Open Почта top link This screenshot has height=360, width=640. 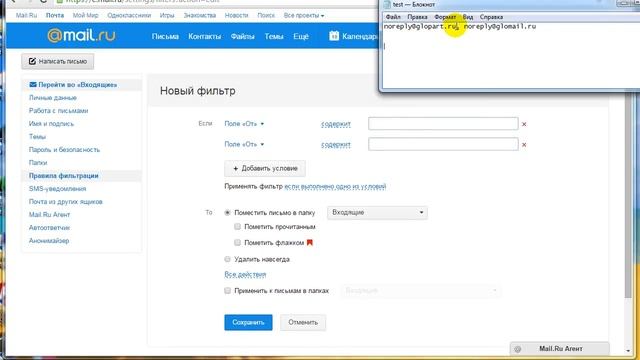tap(55, 16)
